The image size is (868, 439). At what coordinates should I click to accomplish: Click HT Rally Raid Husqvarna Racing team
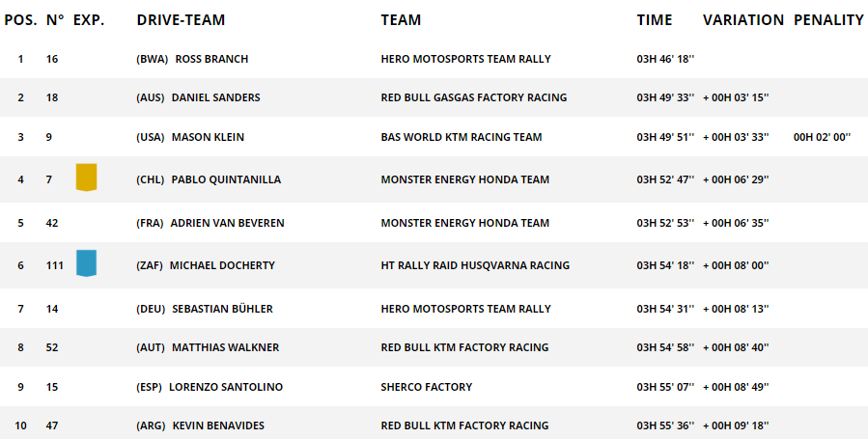point(475,265)
